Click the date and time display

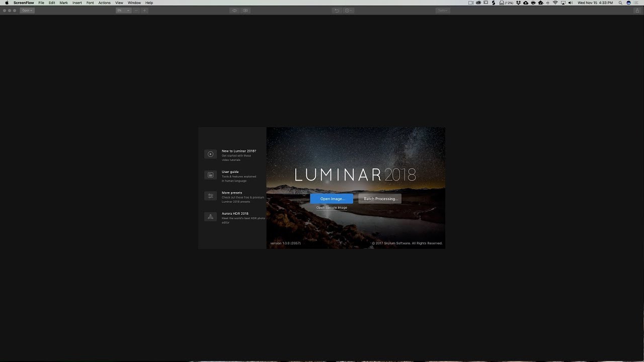(595, 3)
